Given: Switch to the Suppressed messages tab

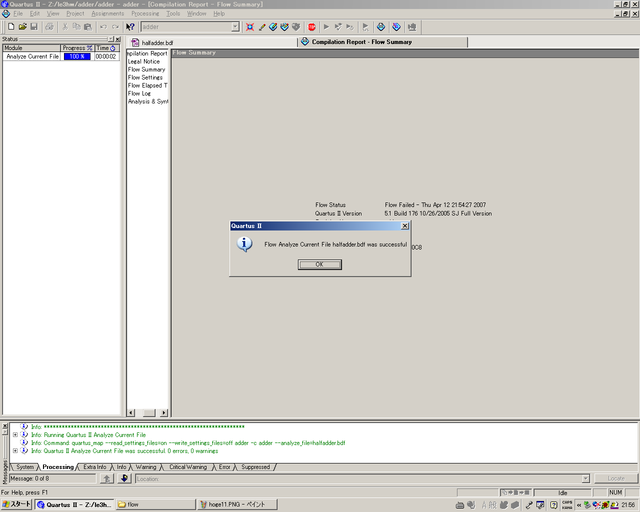Looking at the screenshot, I should point(256,467).
